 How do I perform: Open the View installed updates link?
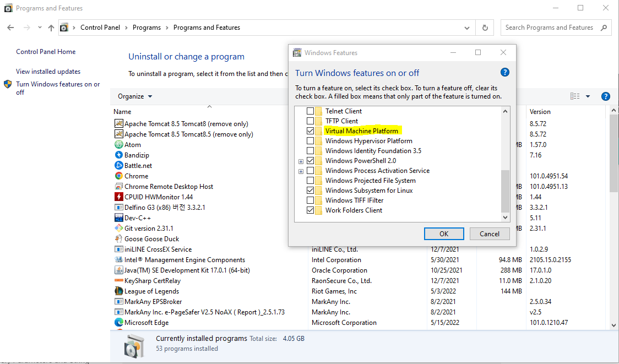point(48,72)
